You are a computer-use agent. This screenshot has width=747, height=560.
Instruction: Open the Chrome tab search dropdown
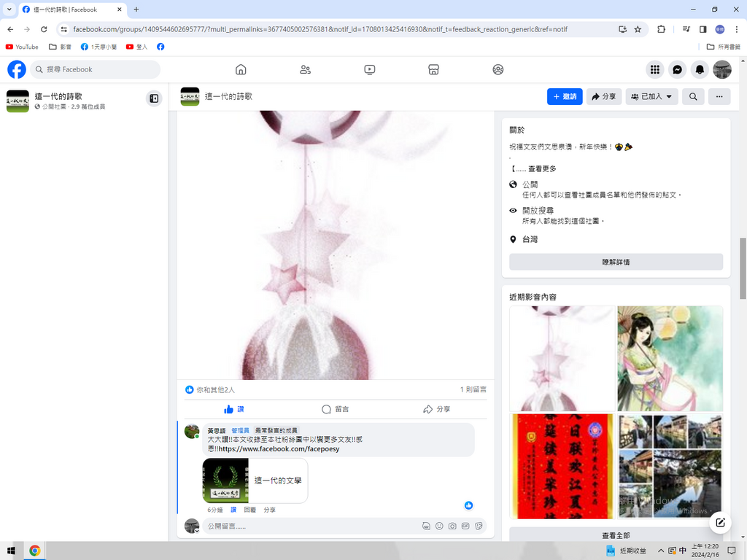(9, 9)
